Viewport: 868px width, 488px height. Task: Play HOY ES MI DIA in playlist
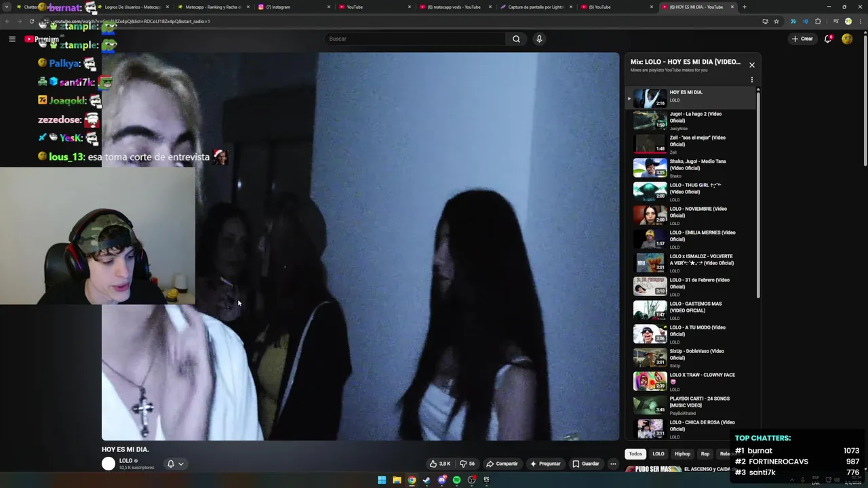point(692,98)
